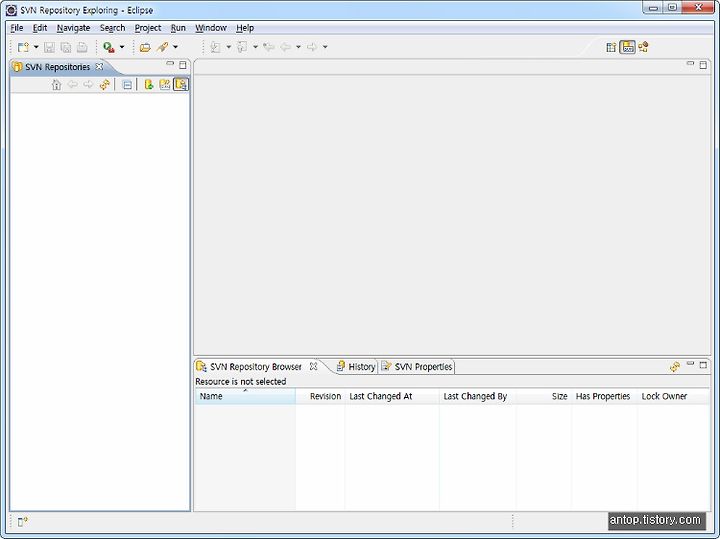The image size is (720, 539).
Task: Open the Navigate menu
Action: (x=73, y=28)
